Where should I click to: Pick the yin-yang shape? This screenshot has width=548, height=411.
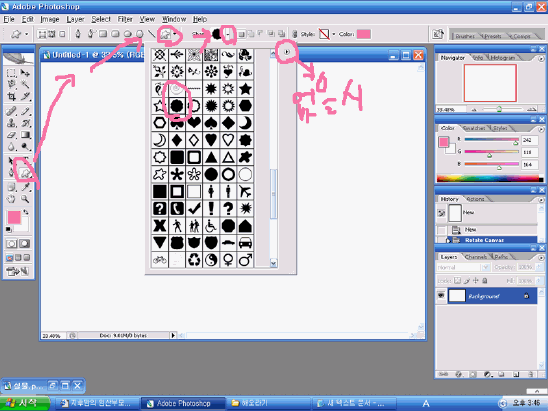[x=211, y=260]
